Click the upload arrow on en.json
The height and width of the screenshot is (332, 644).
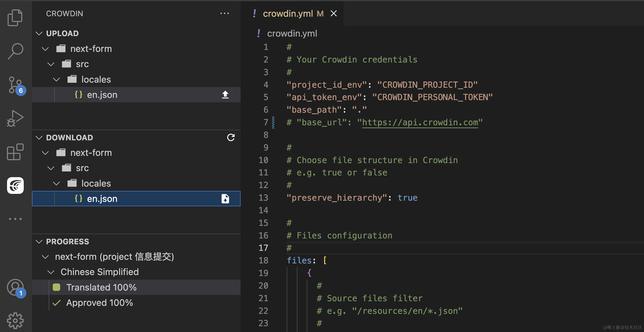click(x=225, y=95)
